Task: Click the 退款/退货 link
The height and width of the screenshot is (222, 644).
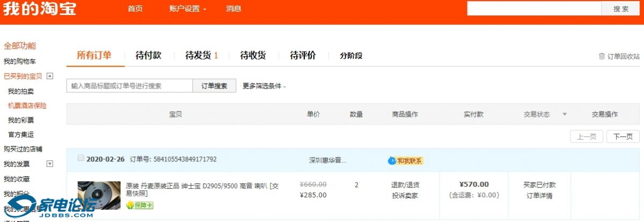Action: [405, 184]
